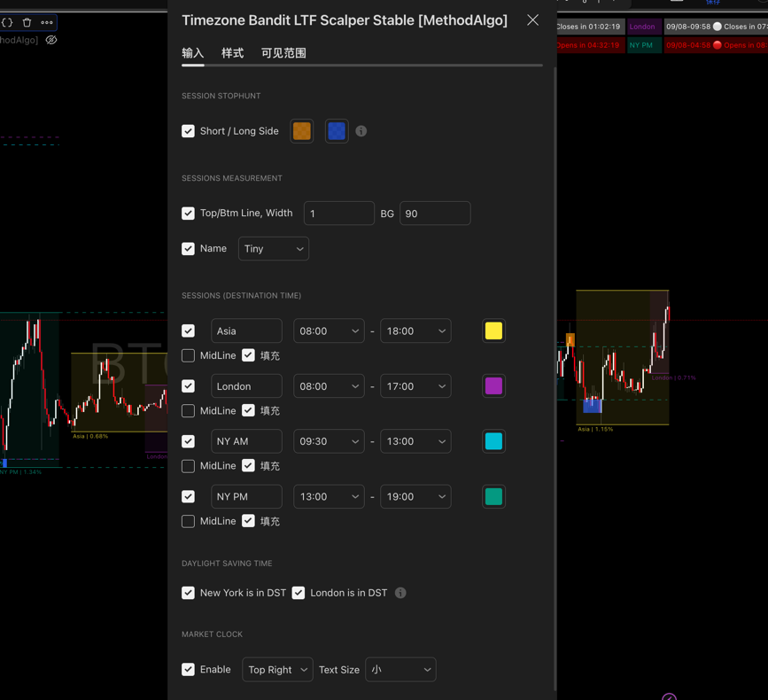Click the BG value field showing 90
This screenshot has width=768, height=700.
click(x=435, y=214)
